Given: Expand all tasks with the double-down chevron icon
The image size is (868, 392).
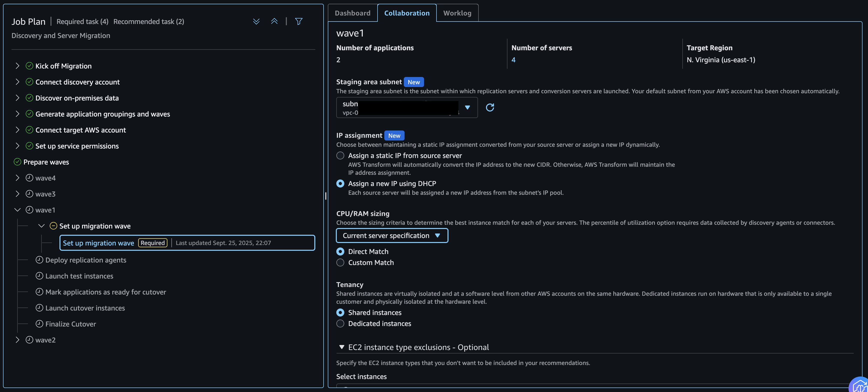Looking at the screenshot, I should click(x=256, y=21).
